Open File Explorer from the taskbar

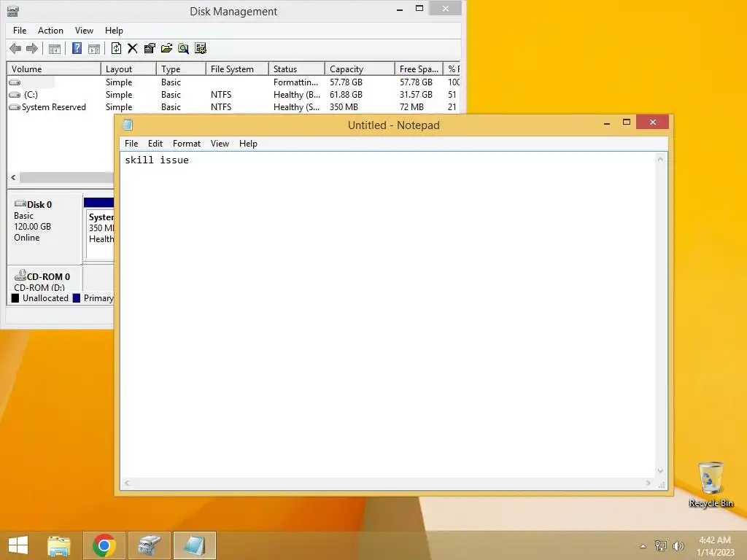59,545
